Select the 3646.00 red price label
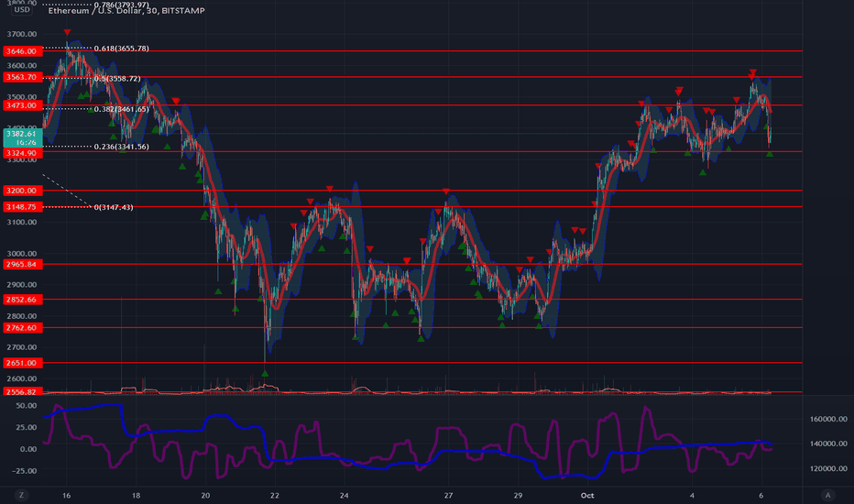This screenshot has height=504, width=854. click(23, 51)
